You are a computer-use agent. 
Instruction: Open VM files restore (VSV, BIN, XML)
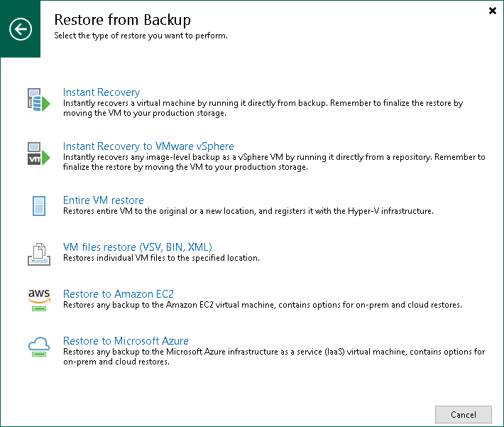[137, 247]
